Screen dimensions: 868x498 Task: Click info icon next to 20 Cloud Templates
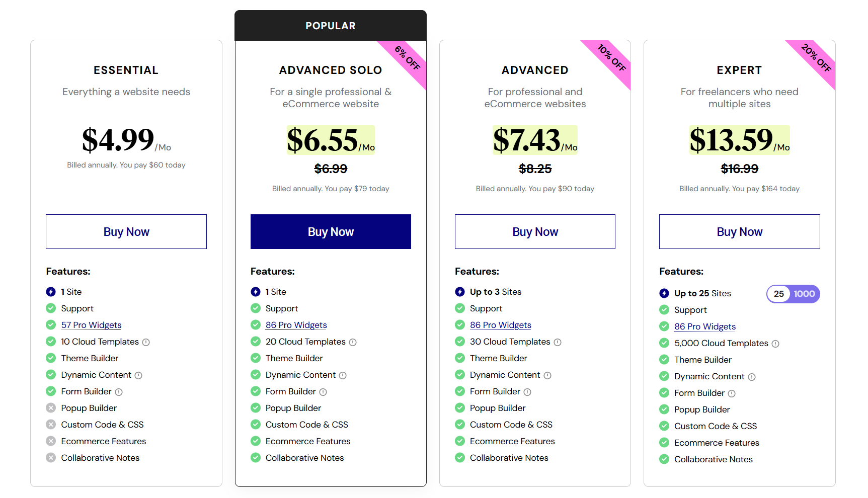pyautogui.click(x=353, y=342)
